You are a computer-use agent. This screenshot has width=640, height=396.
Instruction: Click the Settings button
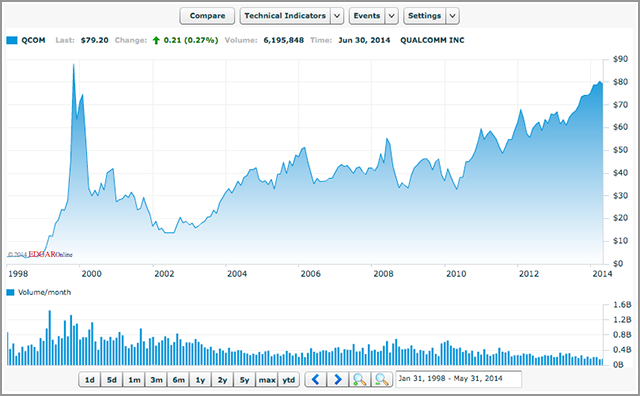point(424,16)
